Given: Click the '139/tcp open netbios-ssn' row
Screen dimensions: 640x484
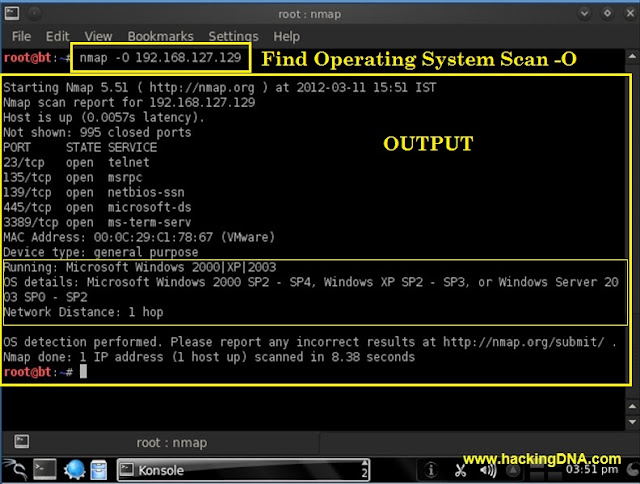Looking at the screenshot, I should click(94, 192).
